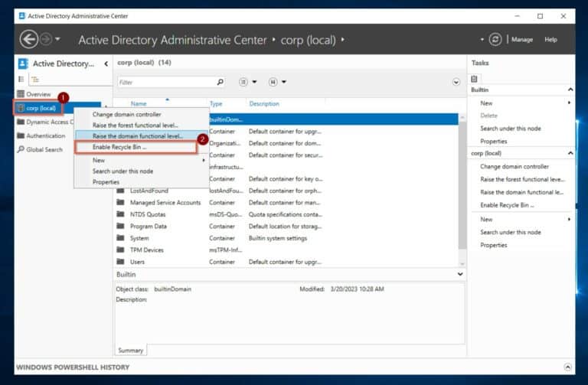
Task: Open the view options list icon dropdown
Action: coord(247,82)
